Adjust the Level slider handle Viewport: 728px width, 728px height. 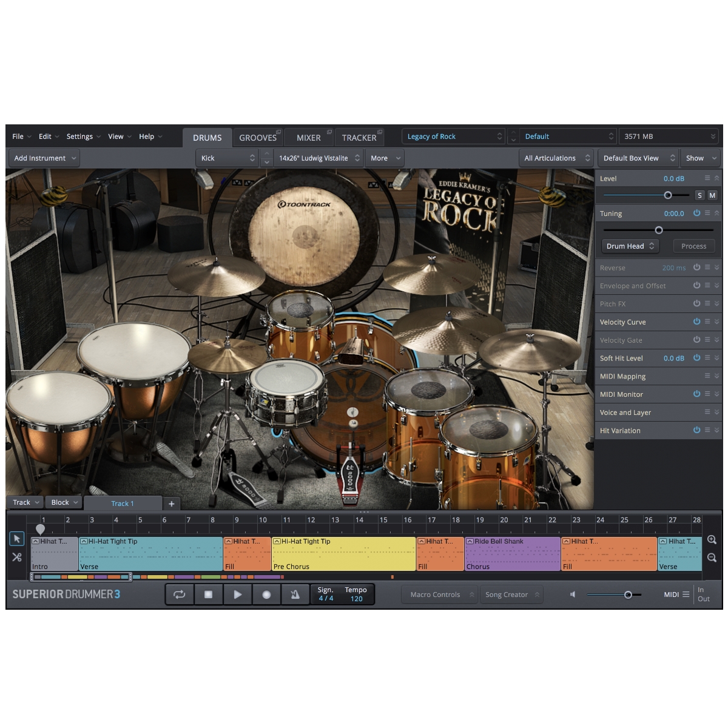668,195
